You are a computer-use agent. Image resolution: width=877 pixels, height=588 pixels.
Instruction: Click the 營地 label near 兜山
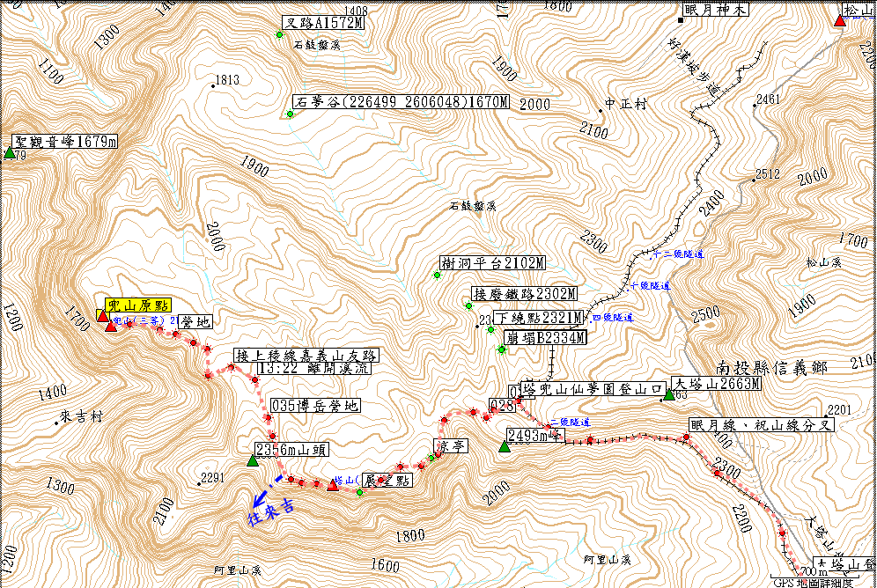(x=195, y=322)
